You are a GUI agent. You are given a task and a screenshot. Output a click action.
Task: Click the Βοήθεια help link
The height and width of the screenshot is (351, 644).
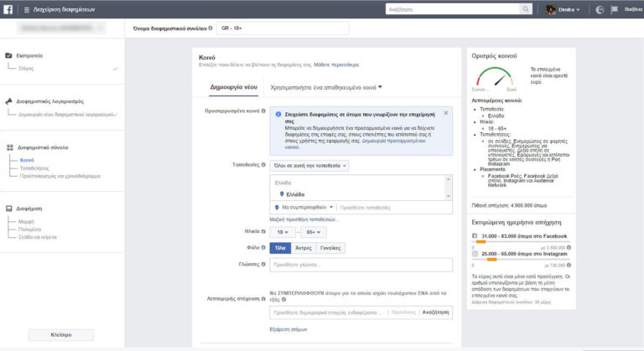(634, 9)
